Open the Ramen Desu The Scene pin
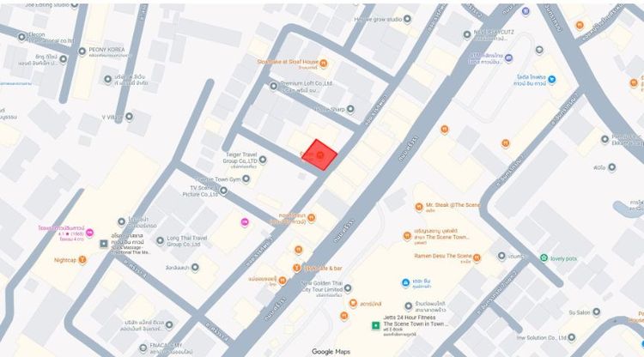Screen dimensions: 644x357 pyautogui.click(x=477, y=257)
